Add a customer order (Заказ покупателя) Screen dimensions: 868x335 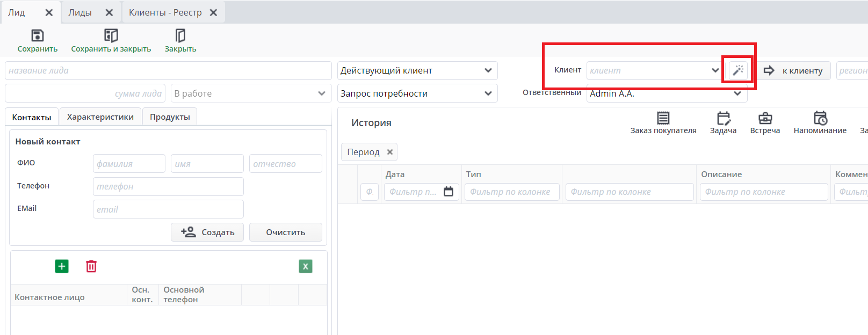[663, 119]
